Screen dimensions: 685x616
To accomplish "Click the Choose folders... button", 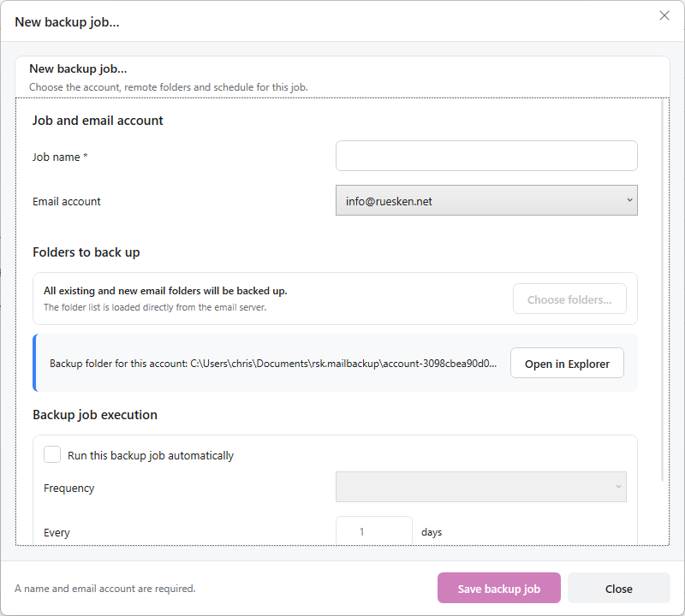I will tap(569, 299).
